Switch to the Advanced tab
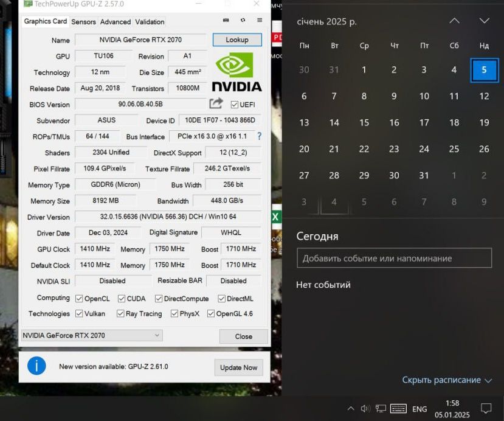504x421 pixels. (x=116, y=22)
